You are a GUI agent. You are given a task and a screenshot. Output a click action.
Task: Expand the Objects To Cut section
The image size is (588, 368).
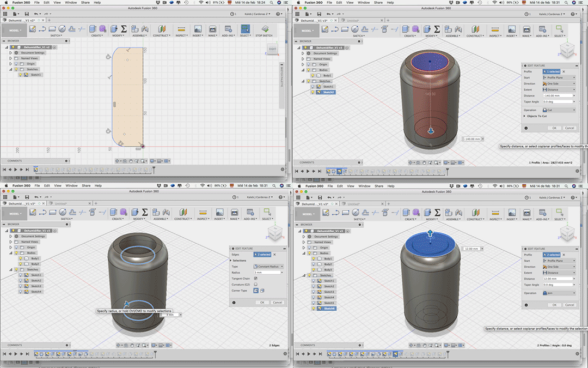pyautogui.click(x=525, y=116)
